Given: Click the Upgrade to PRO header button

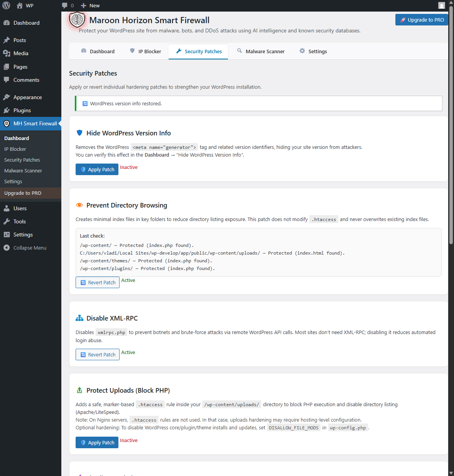Looking at the screenshot, I should (x=422, y=20).
